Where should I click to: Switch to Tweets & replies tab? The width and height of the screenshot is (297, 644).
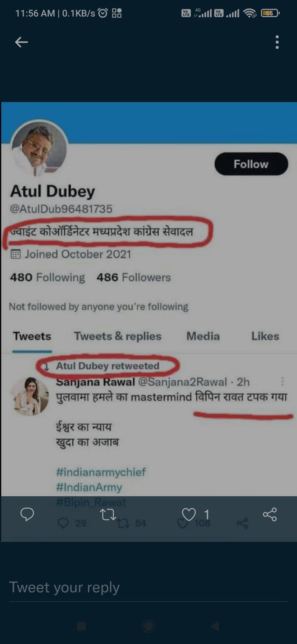coord(118,336)
